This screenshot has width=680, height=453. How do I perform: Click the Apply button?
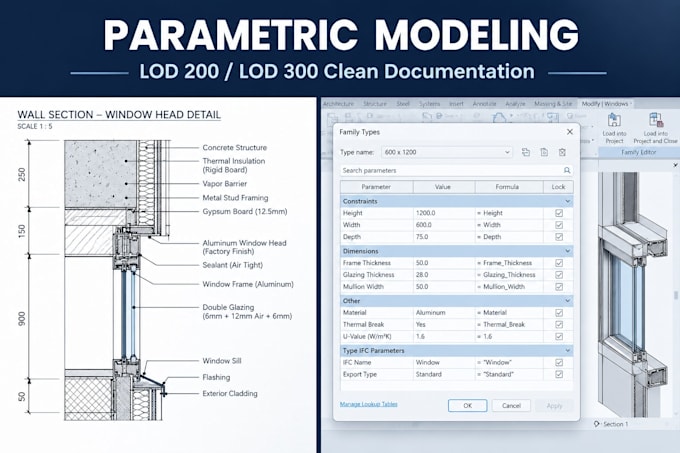pyautogui.click(x=554, y=406)
